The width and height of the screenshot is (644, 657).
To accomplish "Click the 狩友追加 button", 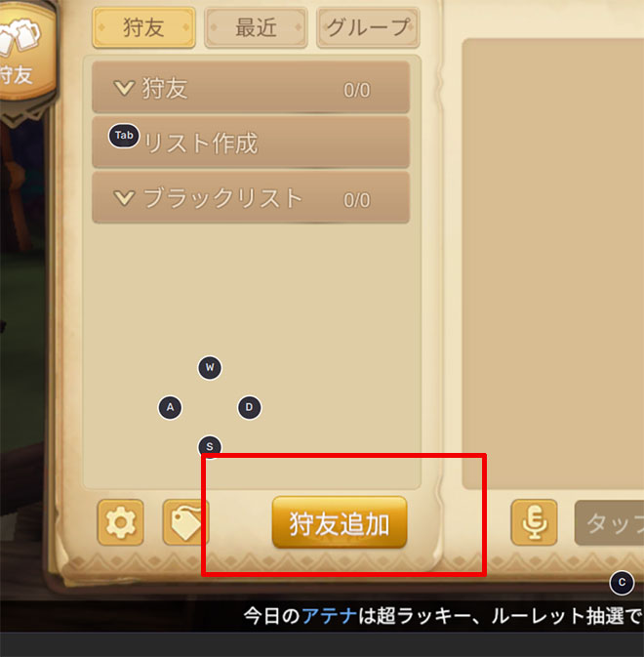I will point(340,523).
